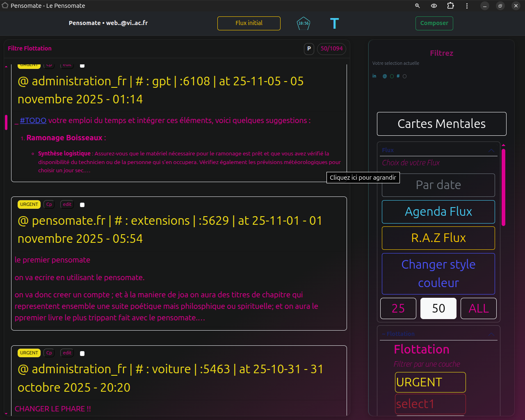Select the @ filter icon under Votre selection actuelle
Viewport: 525px width, 420px height.
point(385,76)
